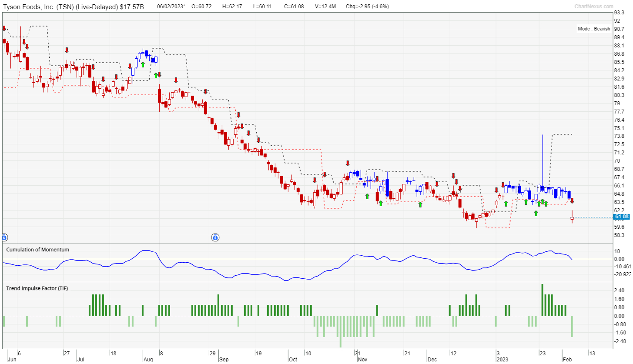
Task: Click the Dec month label
Action: pos(432,360)
